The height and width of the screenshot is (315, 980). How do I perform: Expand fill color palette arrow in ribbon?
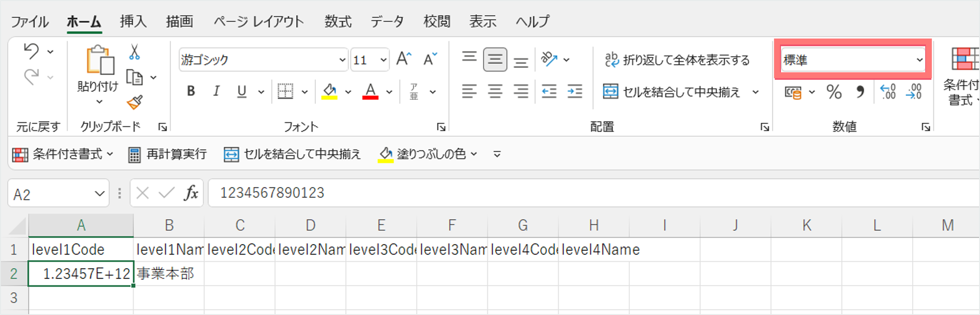click(x=348, y=92)
